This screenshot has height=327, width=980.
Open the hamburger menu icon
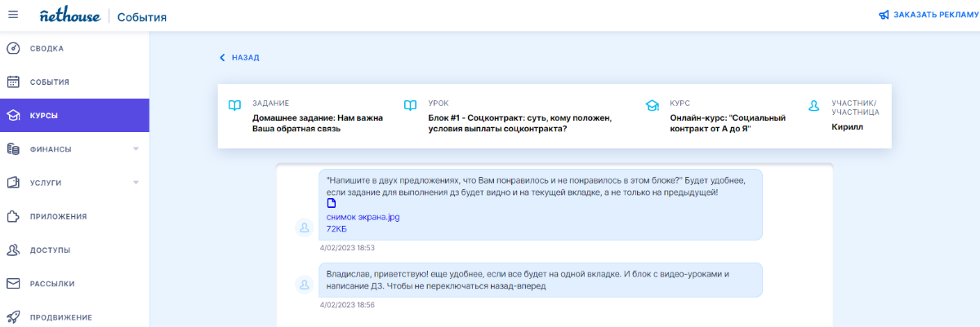(x=12, y=15)
